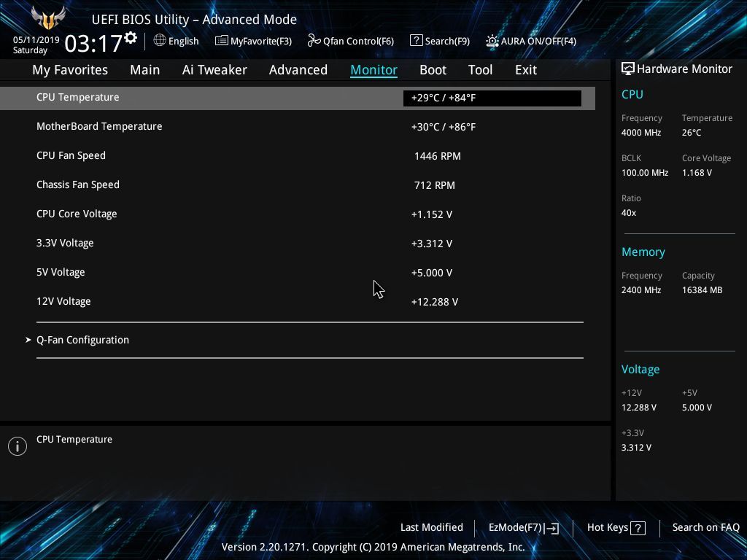Click the TUF logo emblem
747x560 pixels.
point(48,18)
